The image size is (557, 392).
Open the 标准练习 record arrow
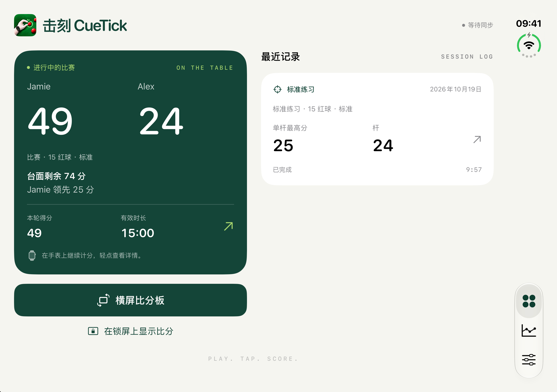[x=477, y=140]
